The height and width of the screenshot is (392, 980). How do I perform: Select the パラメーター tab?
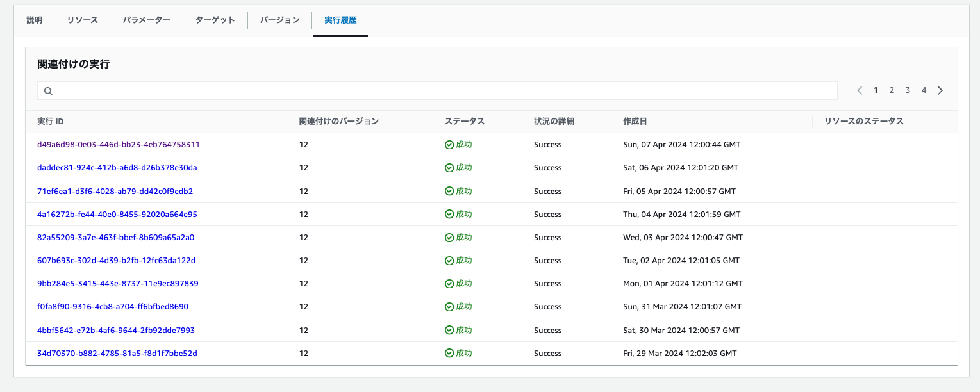click(147, 20)
